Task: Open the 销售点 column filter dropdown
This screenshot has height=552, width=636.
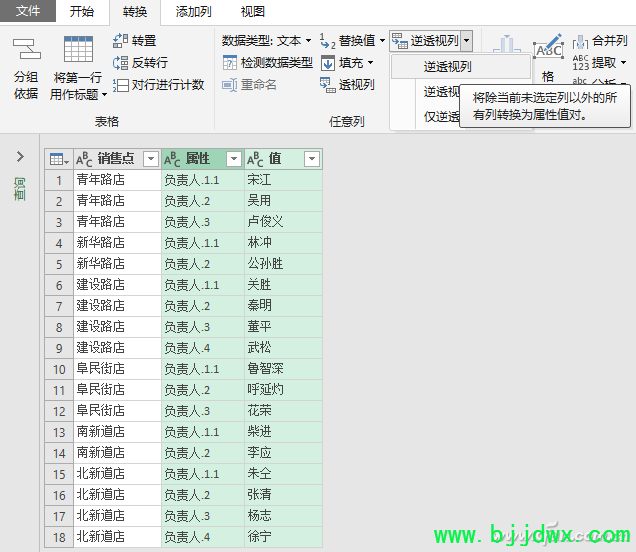Action: pyautogui.click(x=151, y=159)
